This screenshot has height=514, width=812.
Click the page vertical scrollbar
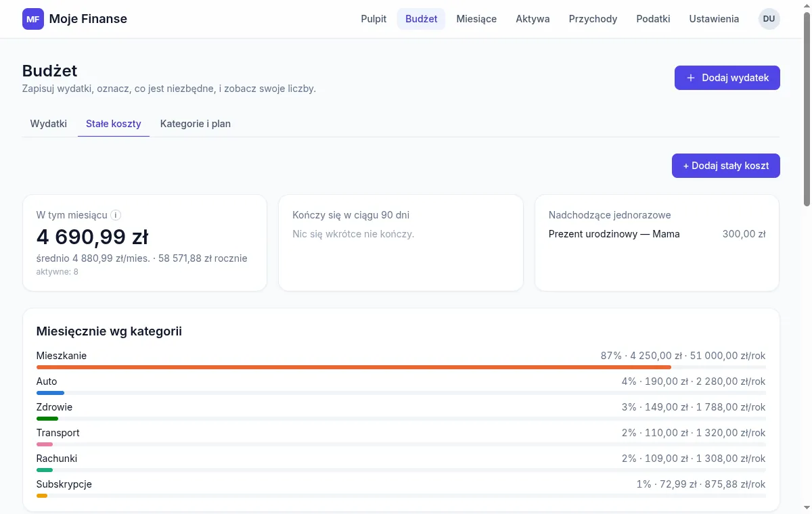pos(806,108)
